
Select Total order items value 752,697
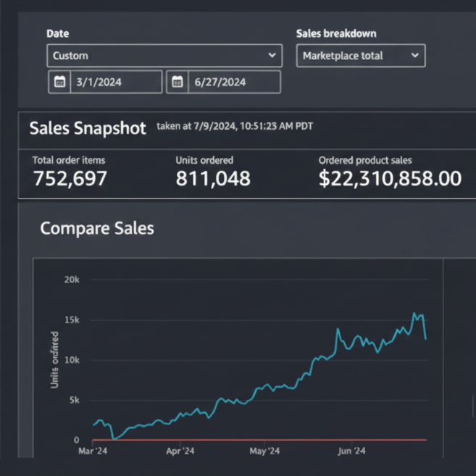pos(70,178)
